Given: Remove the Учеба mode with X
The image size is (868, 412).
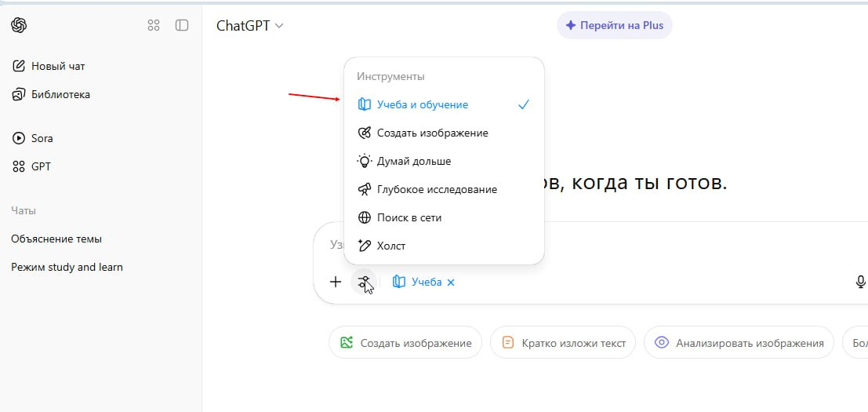Looking at the screenshot, I should 451,283.
